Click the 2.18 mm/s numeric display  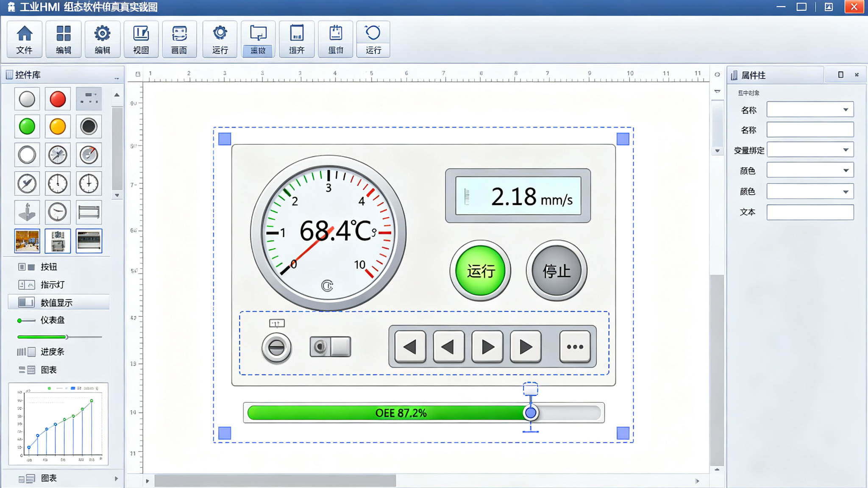click(518, 196)
